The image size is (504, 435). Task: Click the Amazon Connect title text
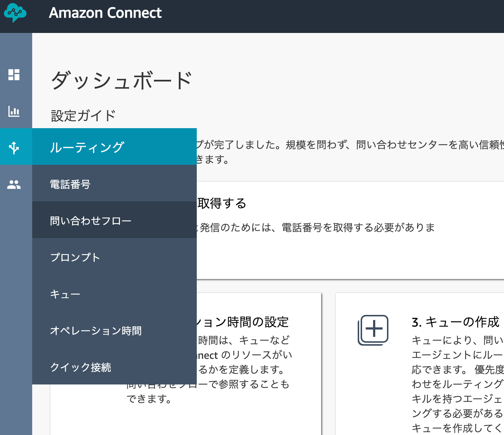[105, 13]
